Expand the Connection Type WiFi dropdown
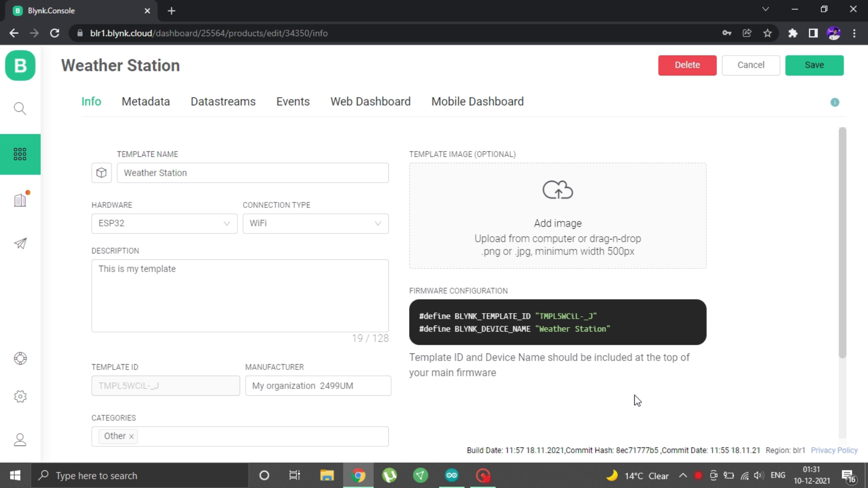The width and height of the screenshot is (868, 488). tap(315, 223)
